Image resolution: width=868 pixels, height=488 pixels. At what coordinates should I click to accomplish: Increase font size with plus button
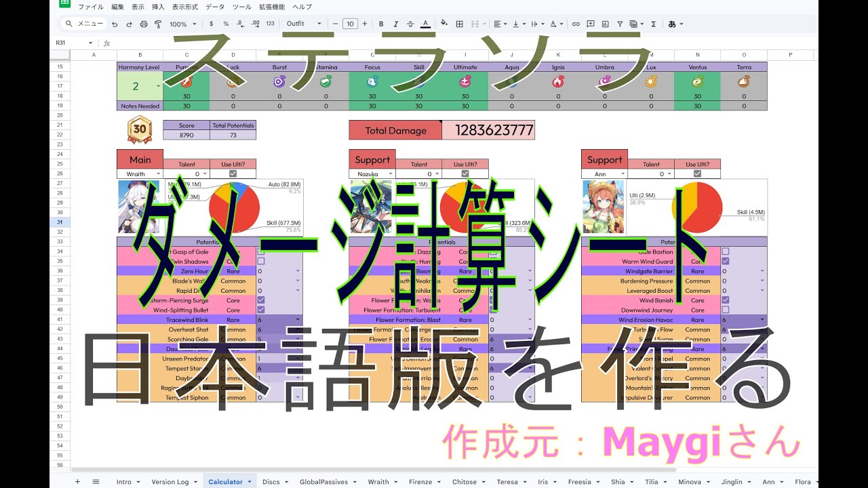tap(365, 24)
